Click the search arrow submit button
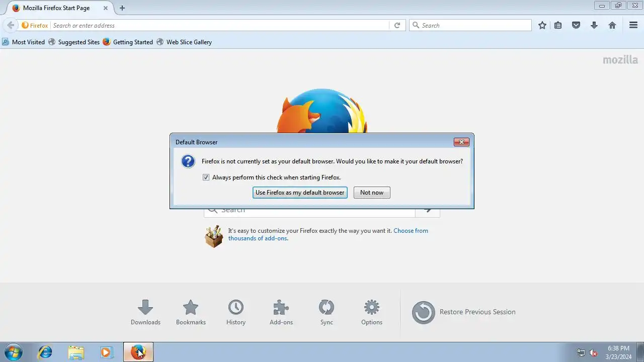The height and width of the screenshot is (362, 644). pyautogui.click(x=428, y=212)
